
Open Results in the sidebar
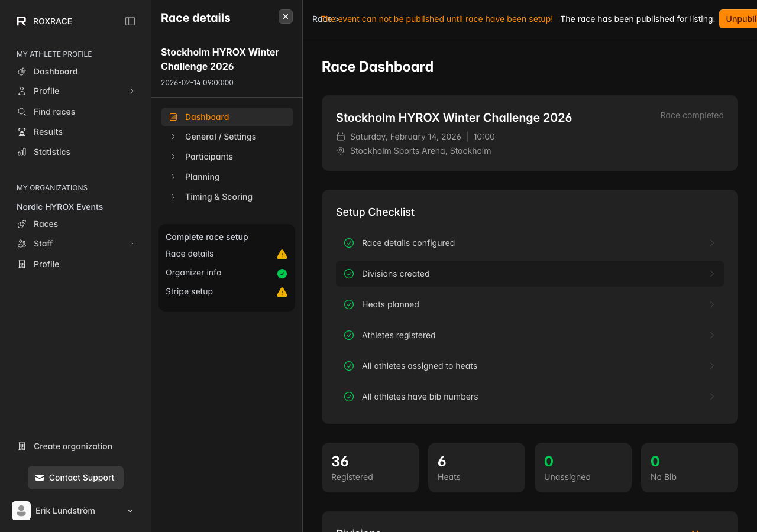pos(76,132)
